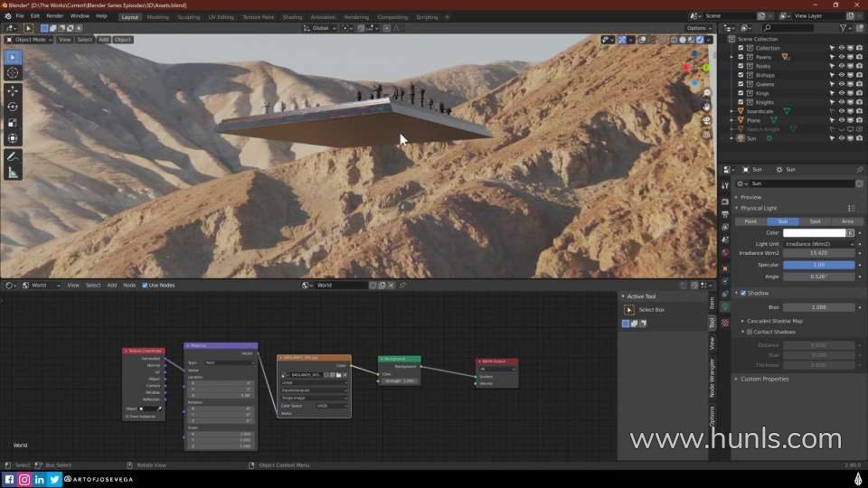Expand the Custom Properties panel
868x488 pixels.
pos(764,379)
